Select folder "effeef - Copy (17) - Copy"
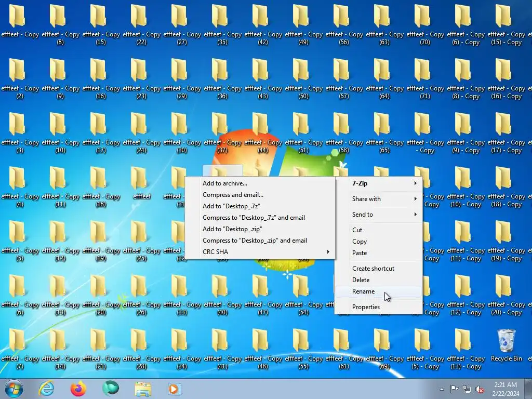 point(506,132)
